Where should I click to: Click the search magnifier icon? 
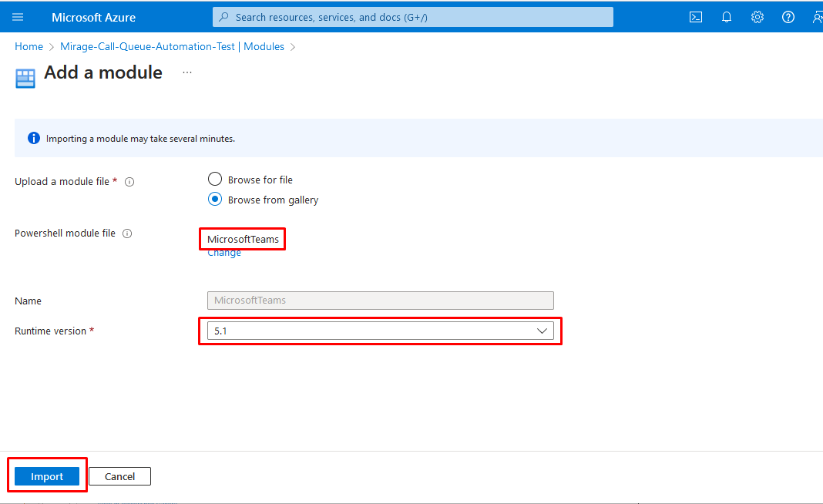(223, 17)
